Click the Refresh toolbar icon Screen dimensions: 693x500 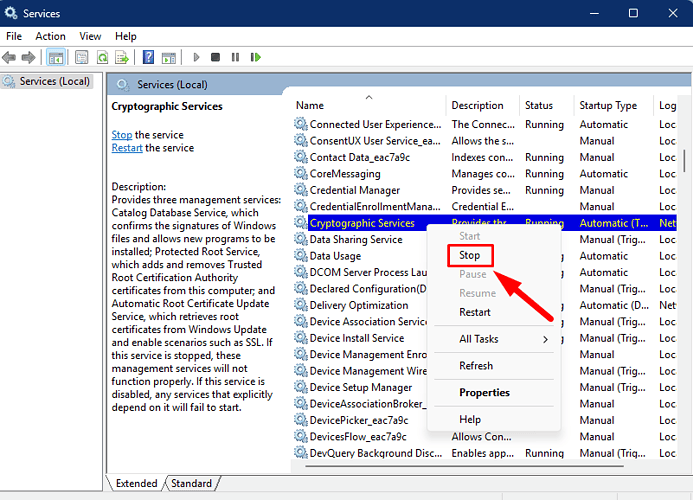103,57
